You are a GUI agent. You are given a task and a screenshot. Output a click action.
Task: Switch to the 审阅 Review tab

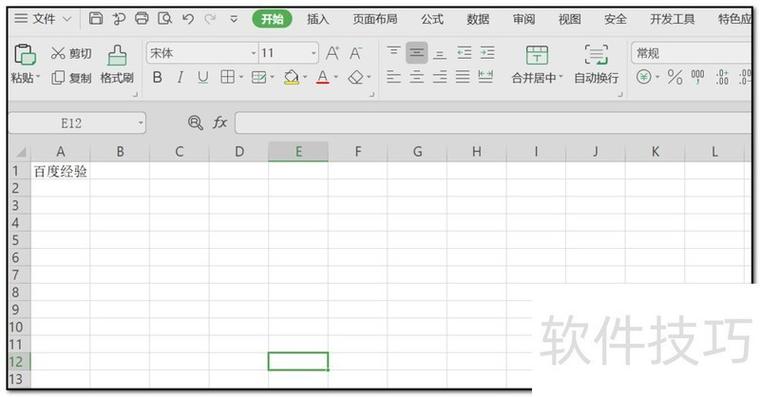[524, 19]
